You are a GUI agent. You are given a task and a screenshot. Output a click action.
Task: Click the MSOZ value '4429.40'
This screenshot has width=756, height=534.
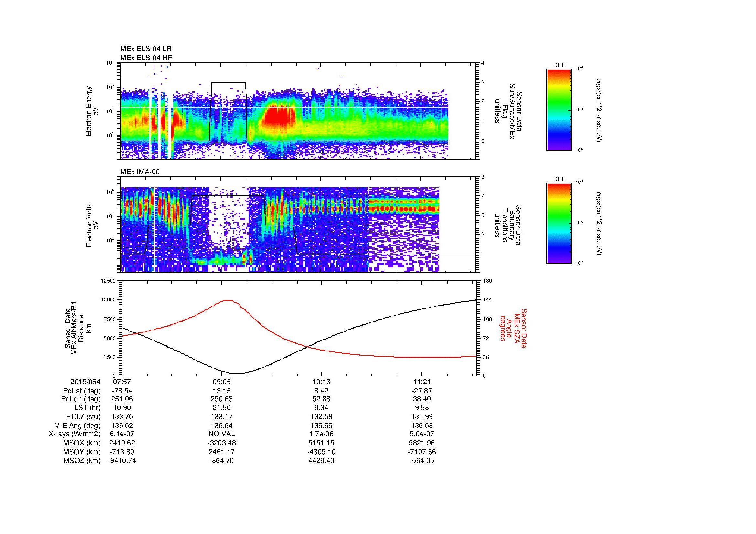[x=321, y=461]
